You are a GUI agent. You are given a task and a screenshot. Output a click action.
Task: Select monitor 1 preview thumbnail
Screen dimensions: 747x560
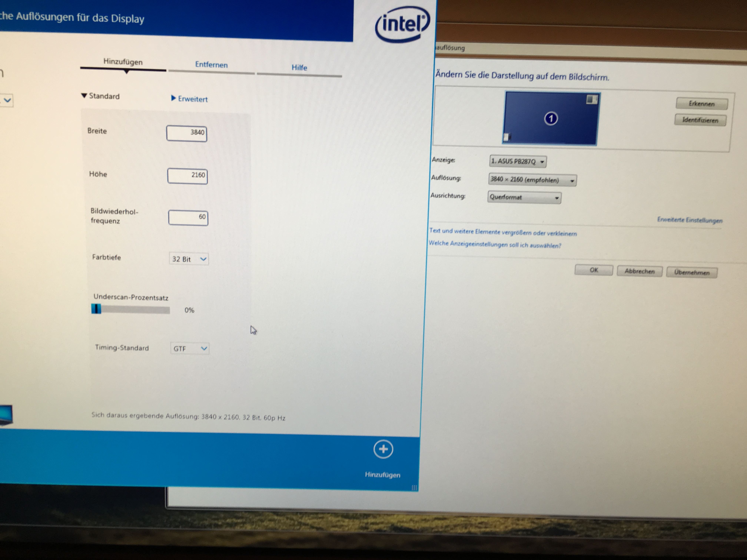550,119
